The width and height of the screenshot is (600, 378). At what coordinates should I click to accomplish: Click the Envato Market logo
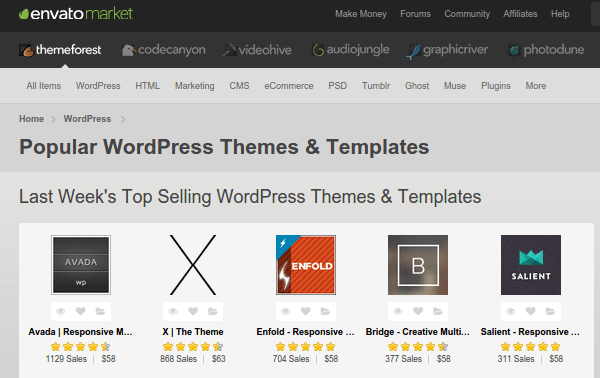(x=76, y=14)
